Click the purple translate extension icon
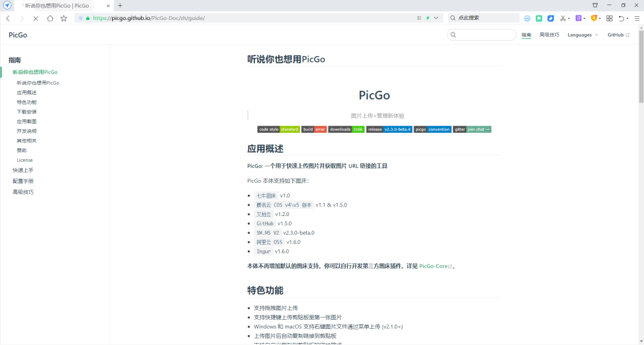644x345 pixels. click(578, 18)
